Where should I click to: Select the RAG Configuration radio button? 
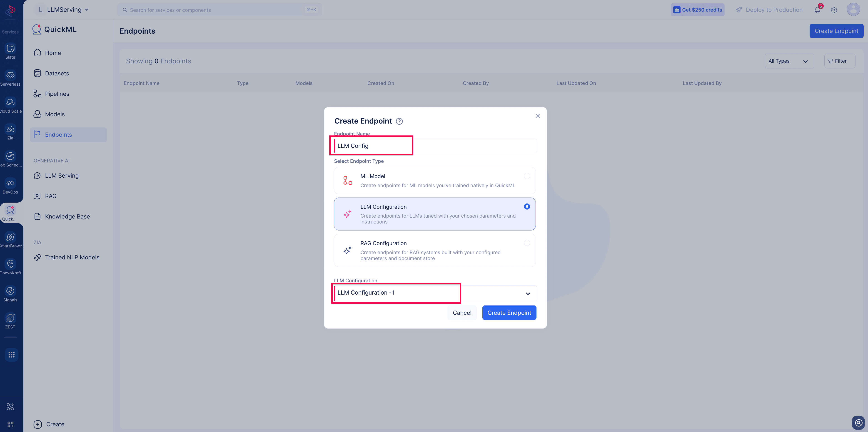click(x=527, y=243)
